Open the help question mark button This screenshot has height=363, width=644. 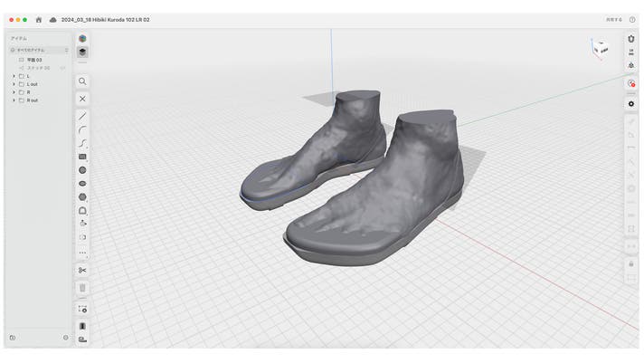[631, 19]
